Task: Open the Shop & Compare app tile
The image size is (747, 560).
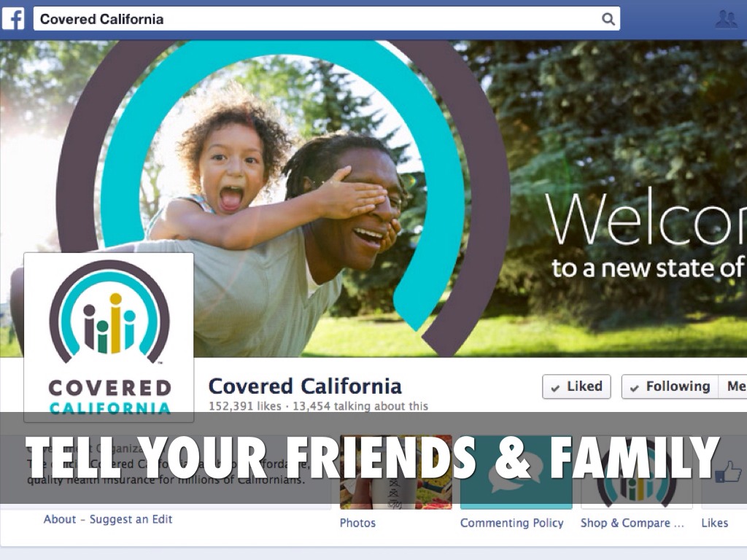Action: (x=636, y=472)
